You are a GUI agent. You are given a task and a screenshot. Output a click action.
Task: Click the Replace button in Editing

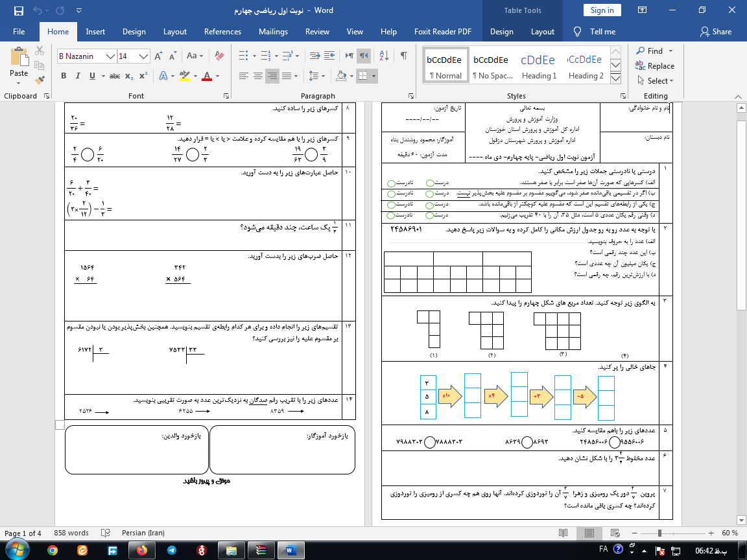[x=655, y=66]
